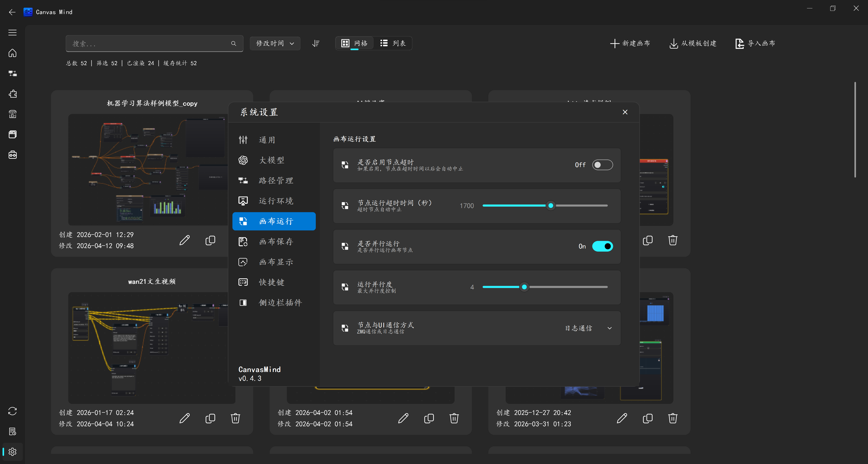Copy the canvas created 2026-04-02 01:54
Image resolution: width=868 pixels, height=464 pixels.
point(429,418)
